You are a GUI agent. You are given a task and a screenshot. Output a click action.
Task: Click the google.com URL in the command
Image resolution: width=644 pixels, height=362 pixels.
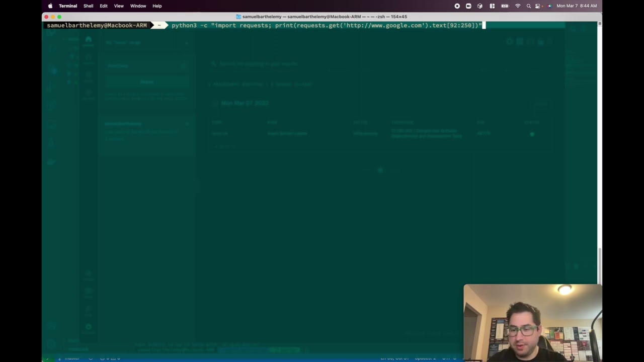coord(384,25)
